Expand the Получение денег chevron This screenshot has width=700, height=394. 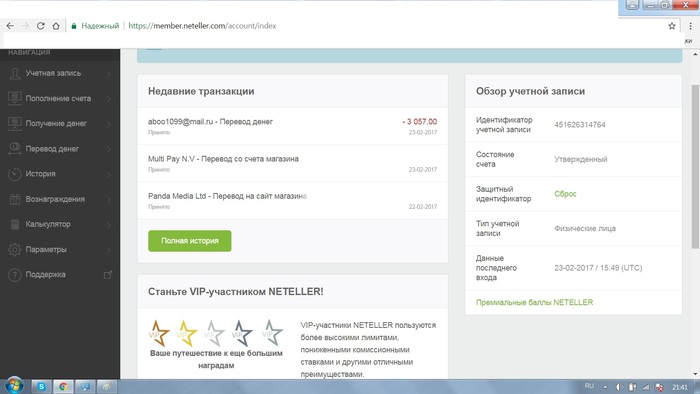[x=108, y=124]
